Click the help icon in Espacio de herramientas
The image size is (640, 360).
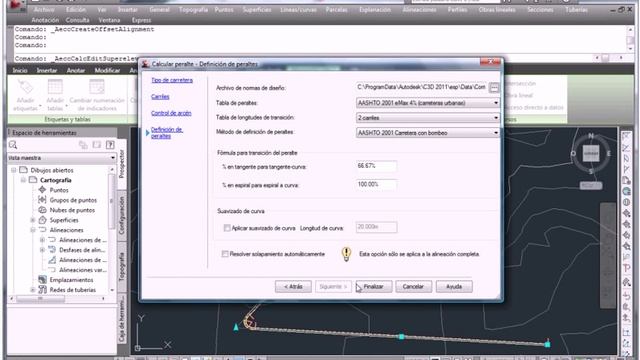110,144
